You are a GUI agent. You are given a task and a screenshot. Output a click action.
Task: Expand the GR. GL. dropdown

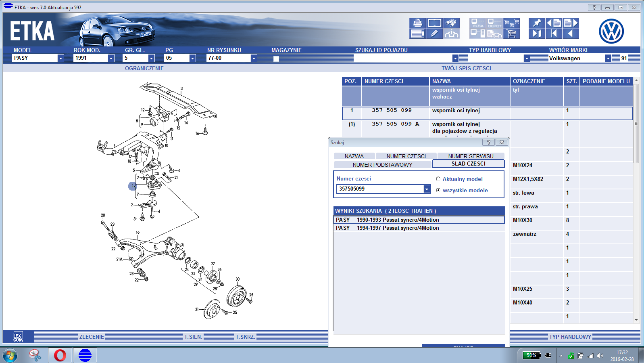[151, 58]
